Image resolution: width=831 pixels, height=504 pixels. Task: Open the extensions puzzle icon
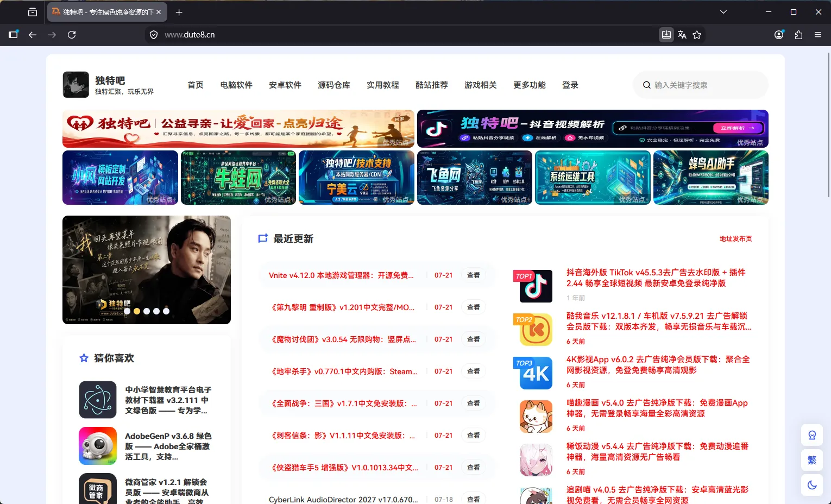(798, 35)
